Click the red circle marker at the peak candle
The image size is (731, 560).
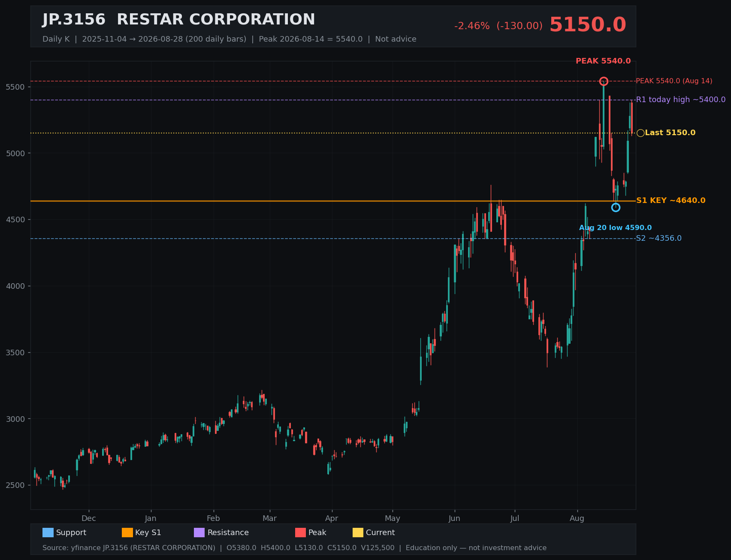pos(604,81)
